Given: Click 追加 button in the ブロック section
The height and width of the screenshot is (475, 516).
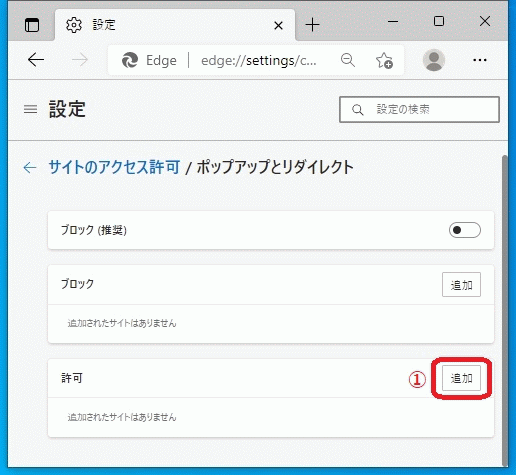Looking at the screenshot, I should coord(461,285).
